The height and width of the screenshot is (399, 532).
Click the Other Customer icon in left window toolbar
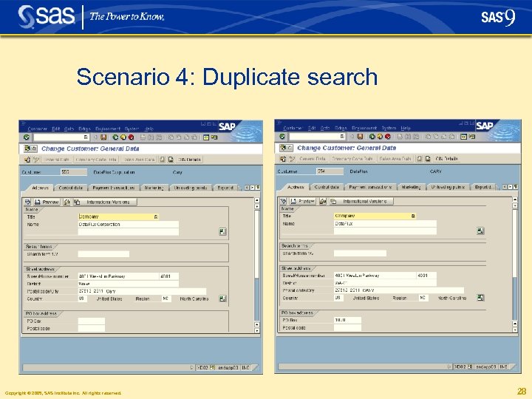pyautogui.click(x=27, y=160)
